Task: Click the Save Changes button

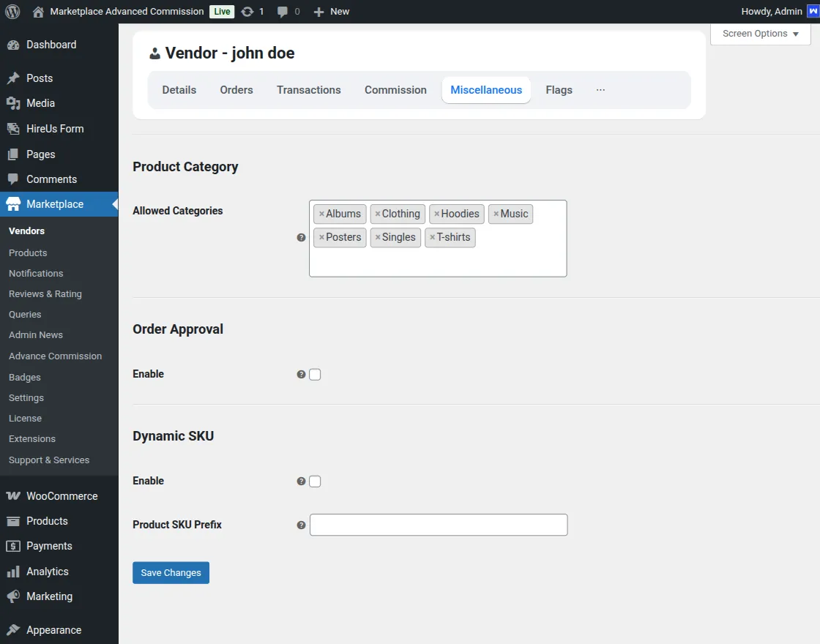Action: click(x=171, y=572)
